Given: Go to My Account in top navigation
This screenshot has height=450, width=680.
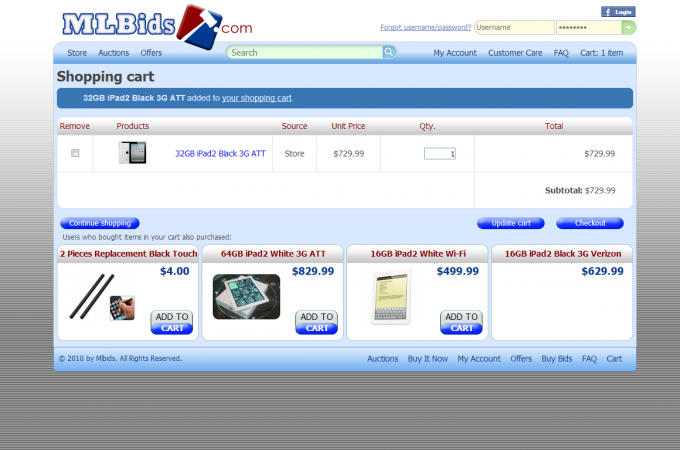Looking at the screenshot, I should click(455, 53).
